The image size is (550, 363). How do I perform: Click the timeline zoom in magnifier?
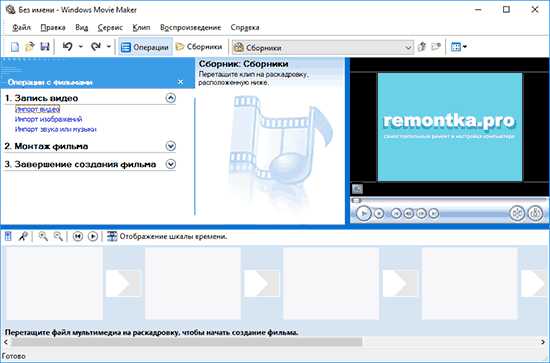click(x=43, y=236)
